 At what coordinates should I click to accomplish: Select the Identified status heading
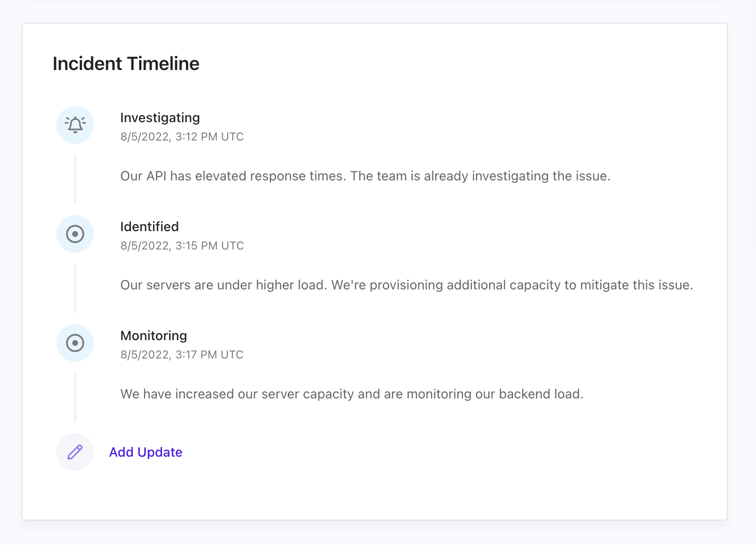coord(149,226)
